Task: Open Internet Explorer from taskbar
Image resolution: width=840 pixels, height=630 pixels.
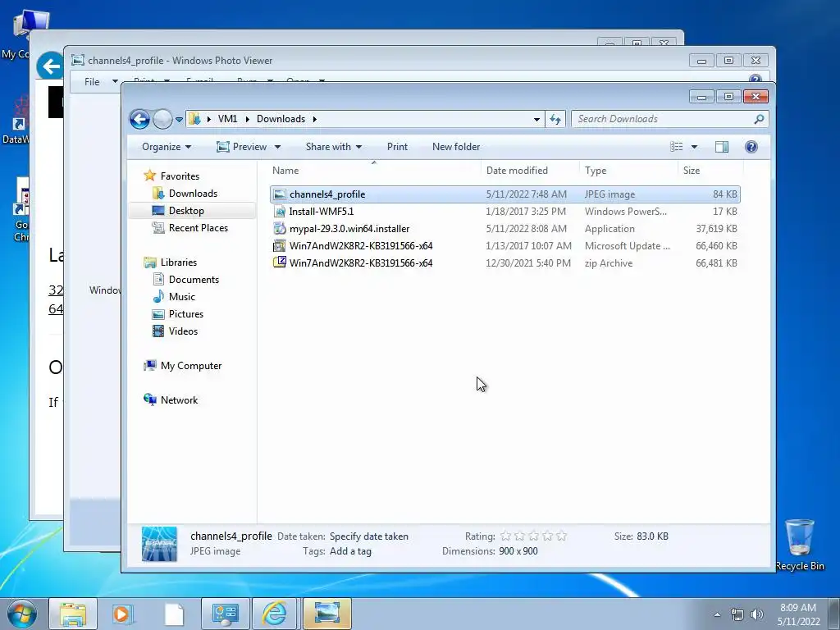Action: (x=274, y=614)
